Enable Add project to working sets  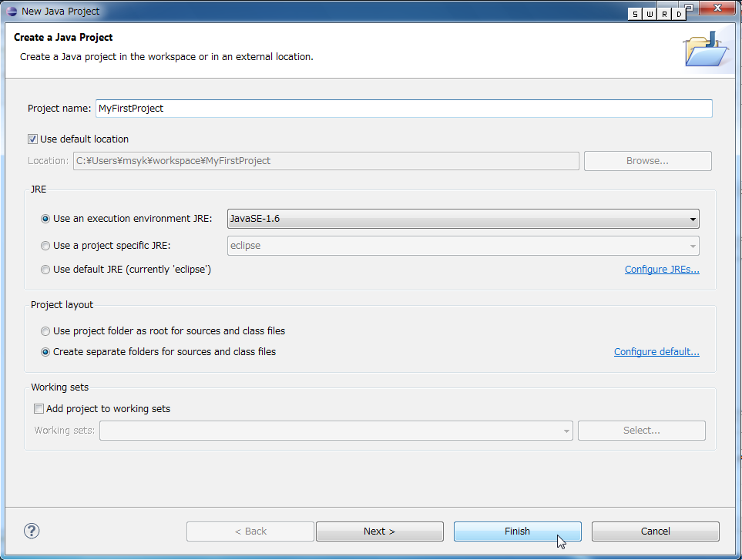[39, 409]
